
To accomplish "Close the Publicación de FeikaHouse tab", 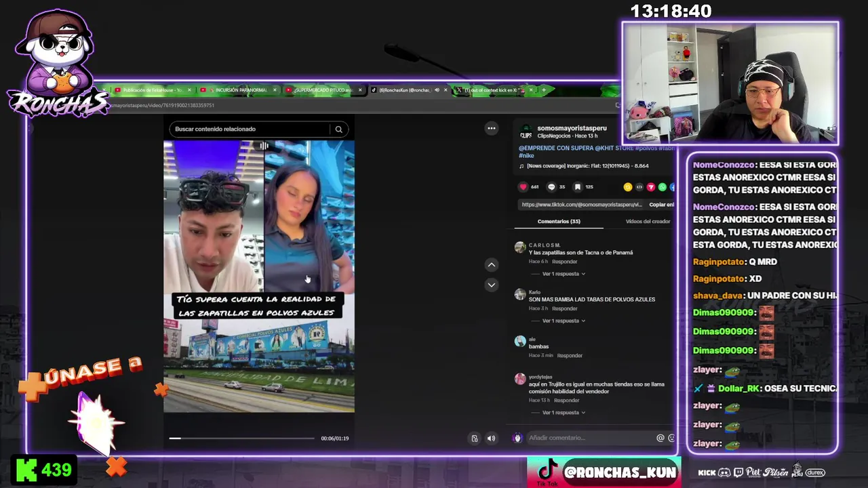I will (189, 90).
